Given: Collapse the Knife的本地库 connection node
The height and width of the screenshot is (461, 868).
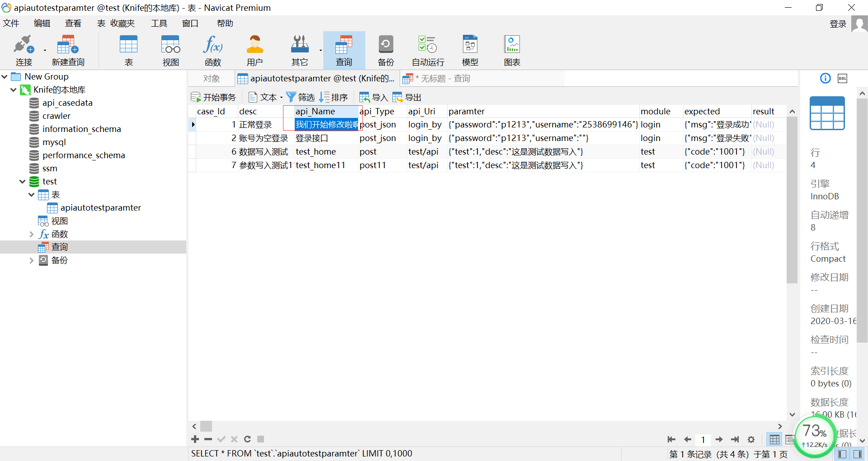Looking at the screenshot, I should [13, 89].
